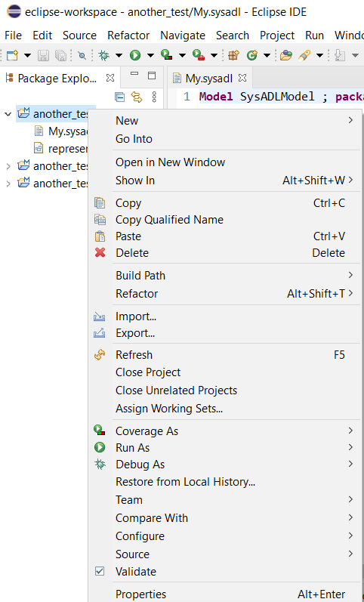
Task: Expand the second another_test project in the tree
Action: tap(8, 166)
